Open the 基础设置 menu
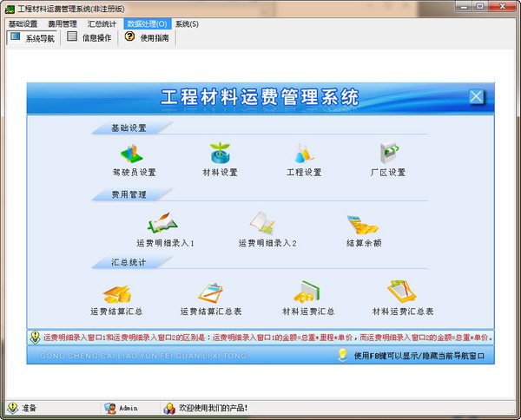 click(23, 23)
